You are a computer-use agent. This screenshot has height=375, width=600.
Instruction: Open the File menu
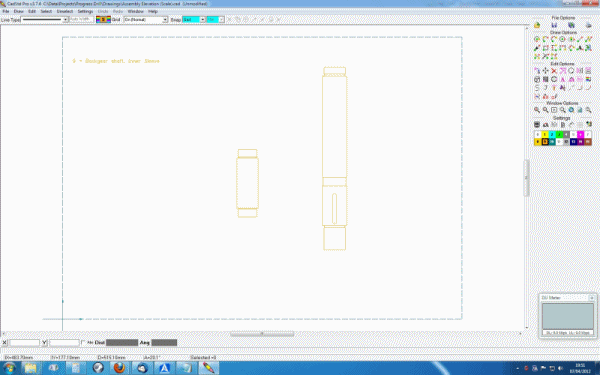click(6, 11)
